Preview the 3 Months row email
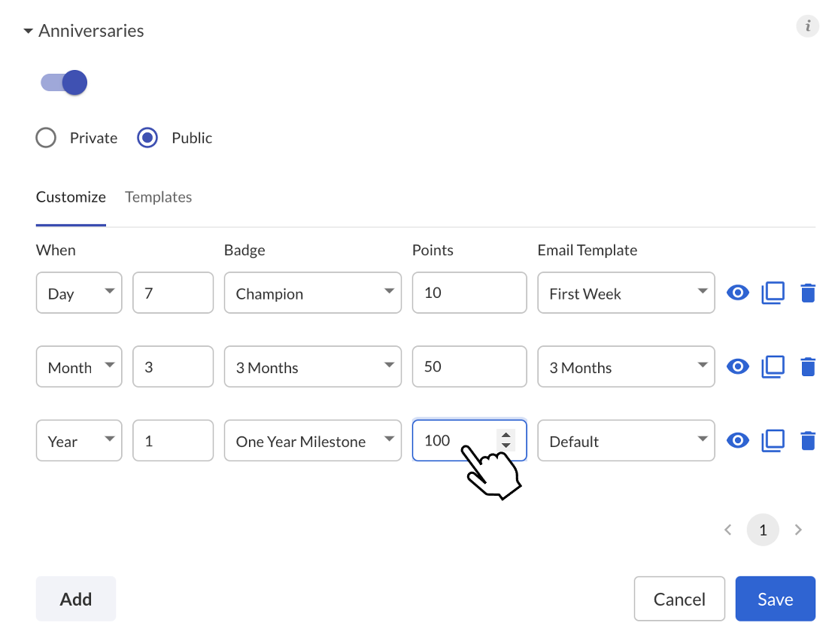The width and height of the screenshot is (832, 644). pos(737,366)
